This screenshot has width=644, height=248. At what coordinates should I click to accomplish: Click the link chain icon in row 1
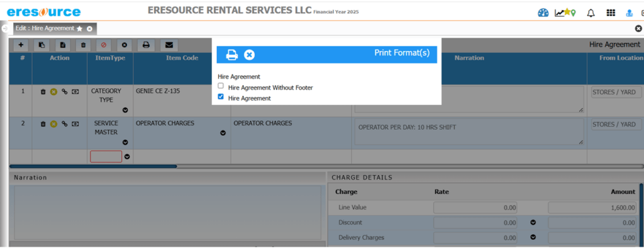tap(65, 92)
